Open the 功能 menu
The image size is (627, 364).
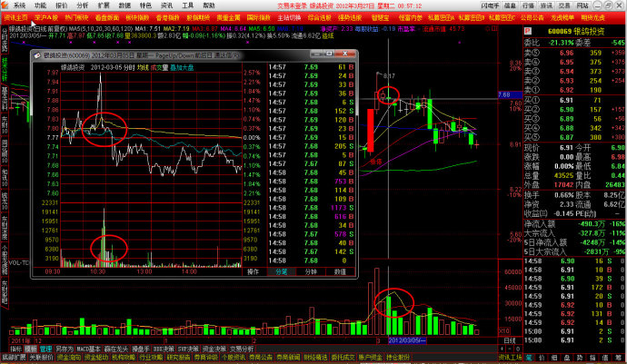(40, 5)
